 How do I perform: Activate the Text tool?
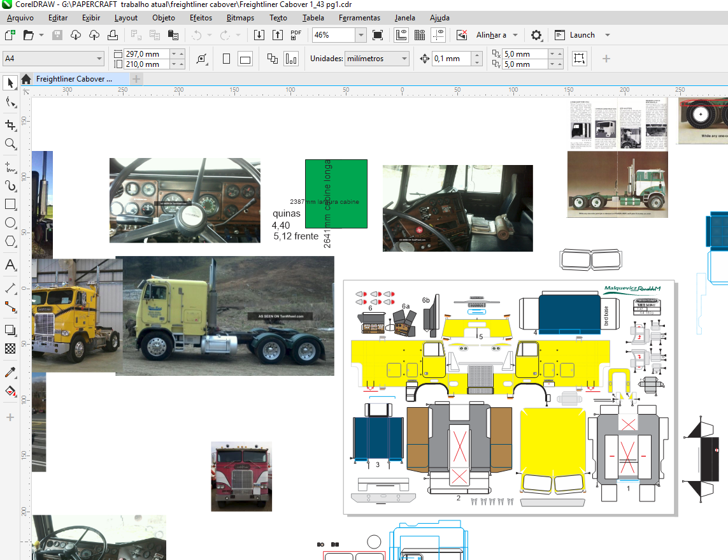coord(10,264)
